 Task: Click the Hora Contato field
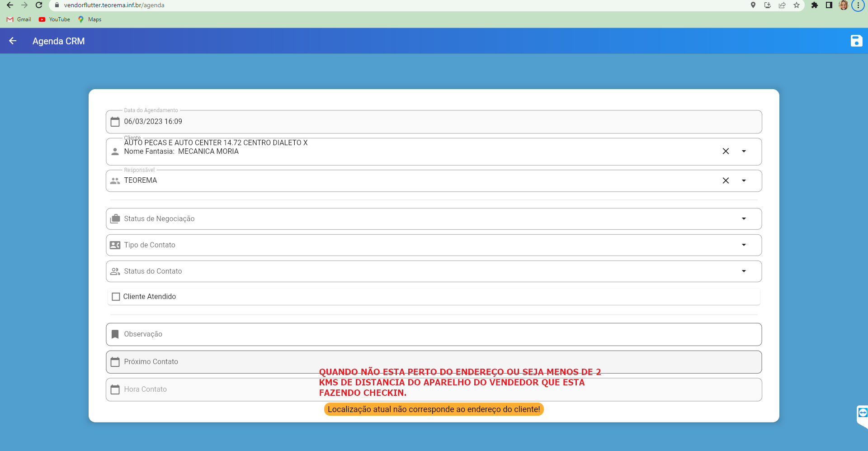pos(434,389)
